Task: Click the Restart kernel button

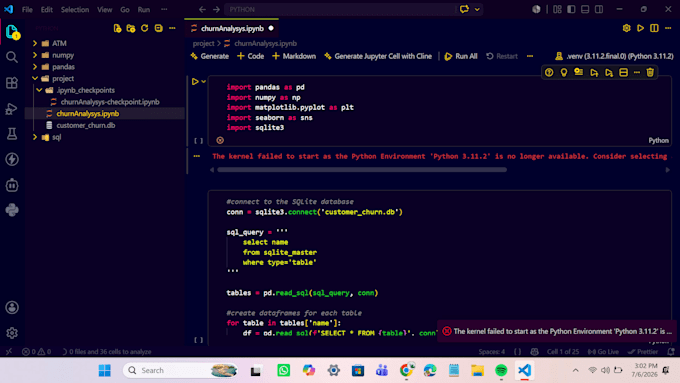Action: pos(502,56)
